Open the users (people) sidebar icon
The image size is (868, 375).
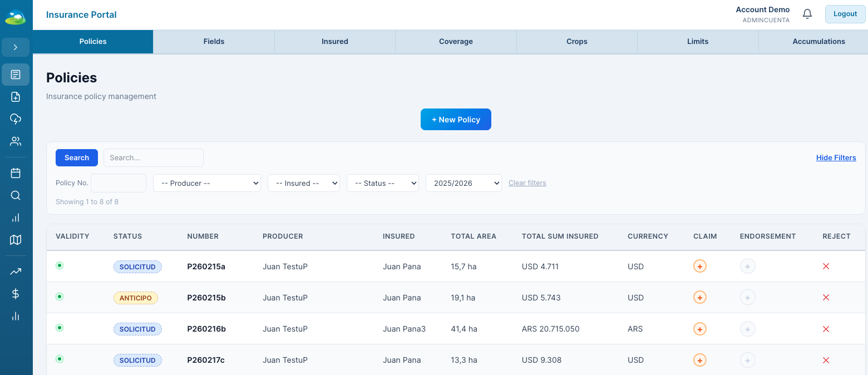tap(16, 141)
